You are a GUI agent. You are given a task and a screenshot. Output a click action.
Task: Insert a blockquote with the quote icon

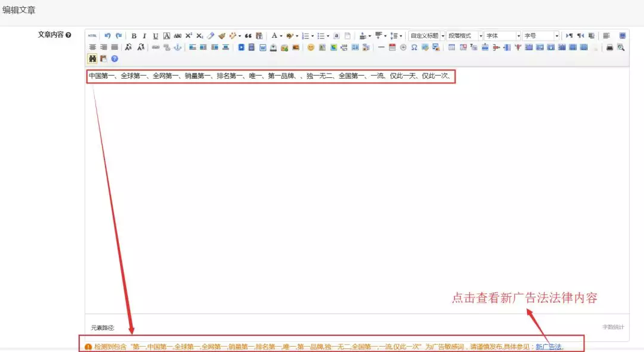tap(248, 36)
